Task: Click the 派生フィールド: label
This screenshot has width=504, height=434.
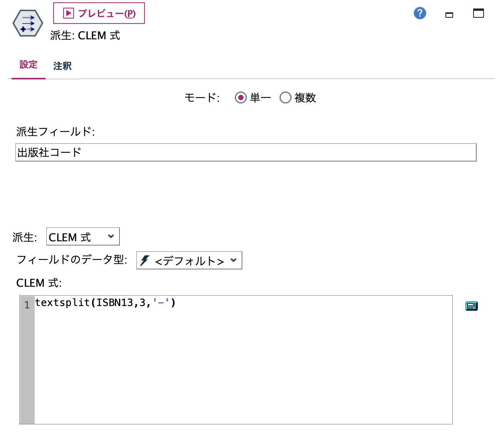Action: (55, 132)
